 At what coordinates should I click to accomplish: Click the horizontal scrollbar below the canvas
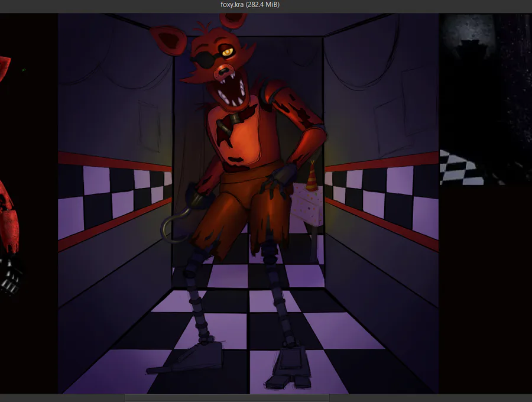(x=226, y=398)
